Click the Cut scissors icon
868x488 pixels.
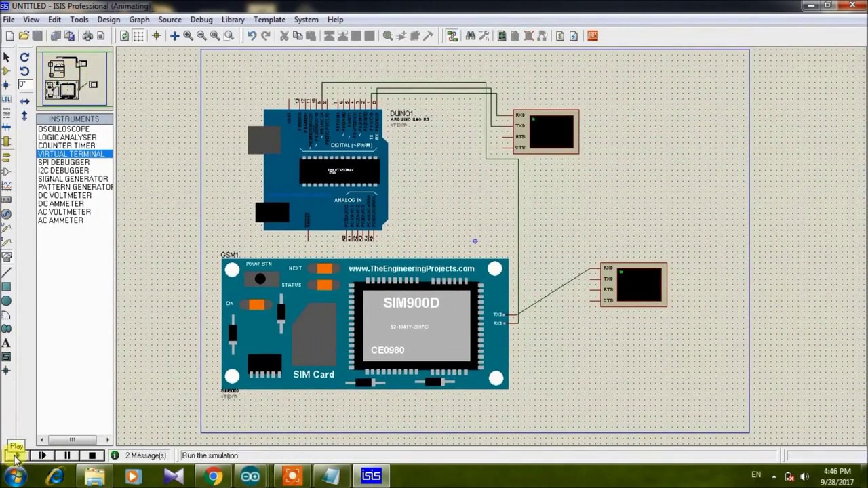click(284, 36)
